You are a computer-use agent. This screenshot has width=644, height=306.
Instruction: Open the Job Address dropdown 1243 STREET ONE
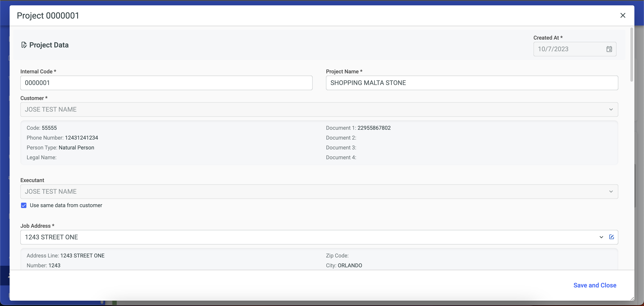tap(300, 237)
